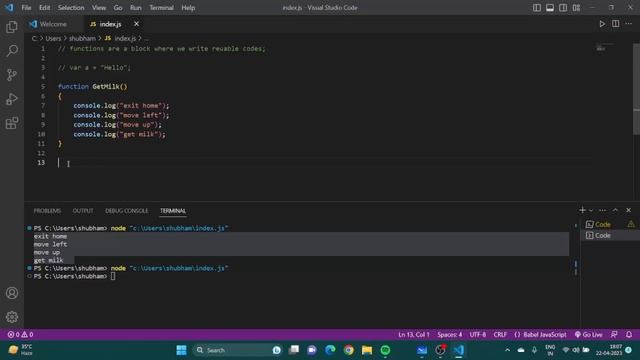This screenshot has width=640, height=360.
Task: Show hidden system tray icons
Action: tap(507, 350)
